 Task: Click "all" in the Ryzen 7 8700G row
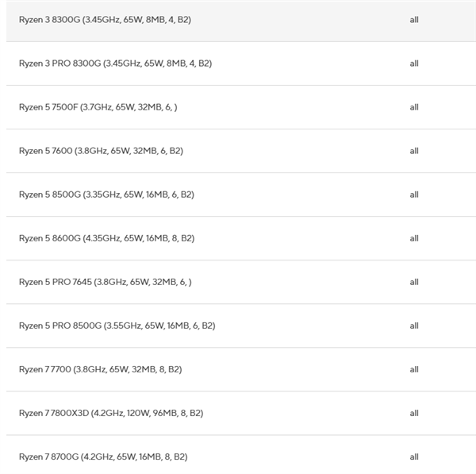tap(414, 457)
